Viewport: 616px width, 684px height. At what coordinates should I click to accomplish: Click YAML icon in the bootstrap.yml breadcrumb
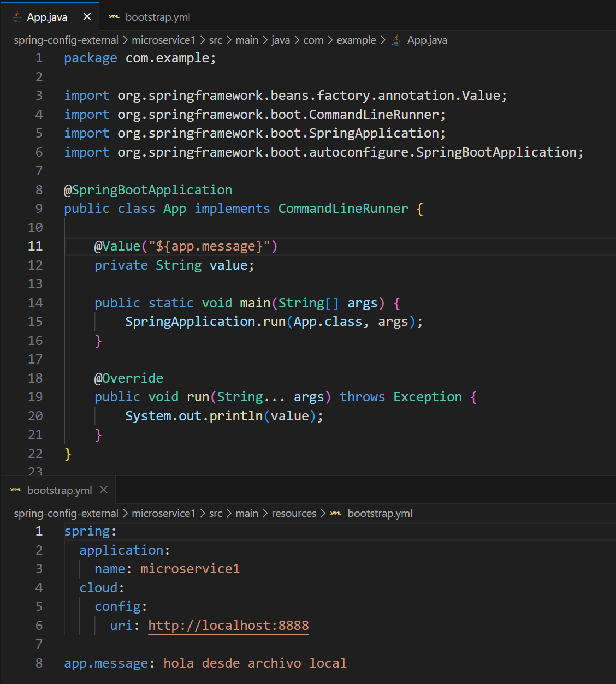click(336, 514)
